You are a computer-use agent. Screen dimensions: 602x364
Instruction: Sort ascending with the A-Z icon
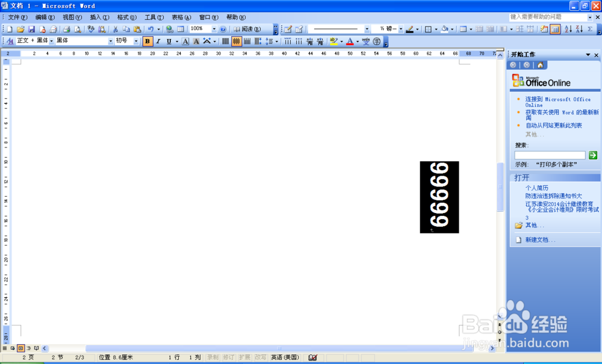(x=568, y=29)
